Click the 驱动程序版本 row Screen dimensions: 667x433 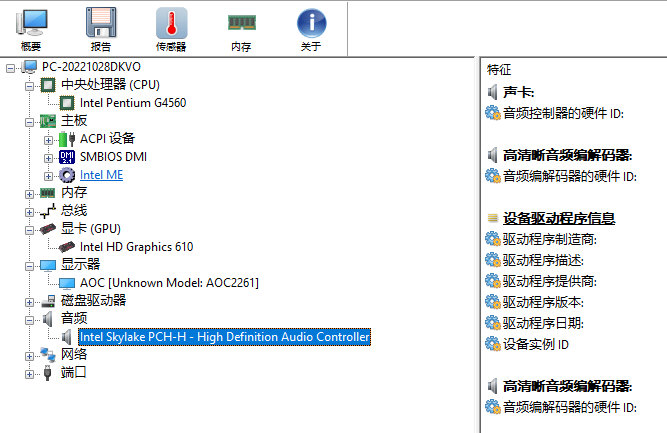(535, 302)
